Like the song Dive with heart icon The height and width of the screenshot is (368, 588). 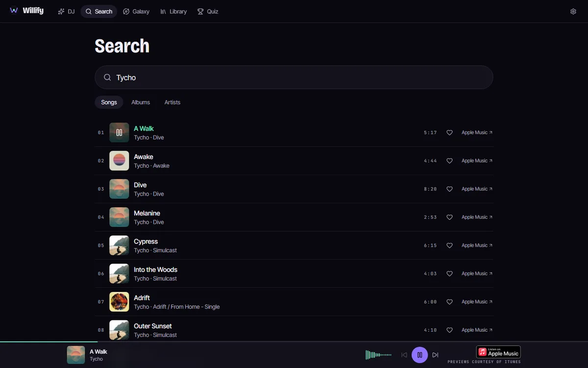pos(449,189)
